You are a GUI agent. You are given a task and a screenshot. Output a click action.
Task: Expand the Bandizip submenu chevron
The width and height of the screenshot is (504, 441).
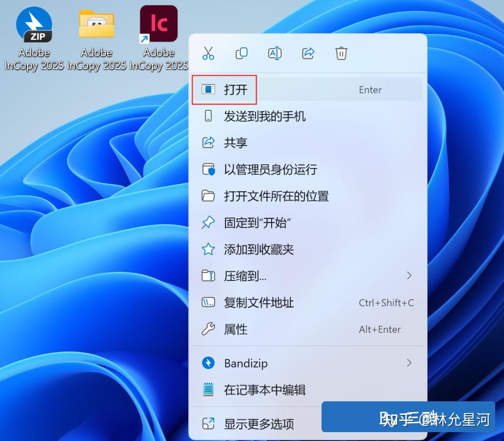[x=409, y=363]
